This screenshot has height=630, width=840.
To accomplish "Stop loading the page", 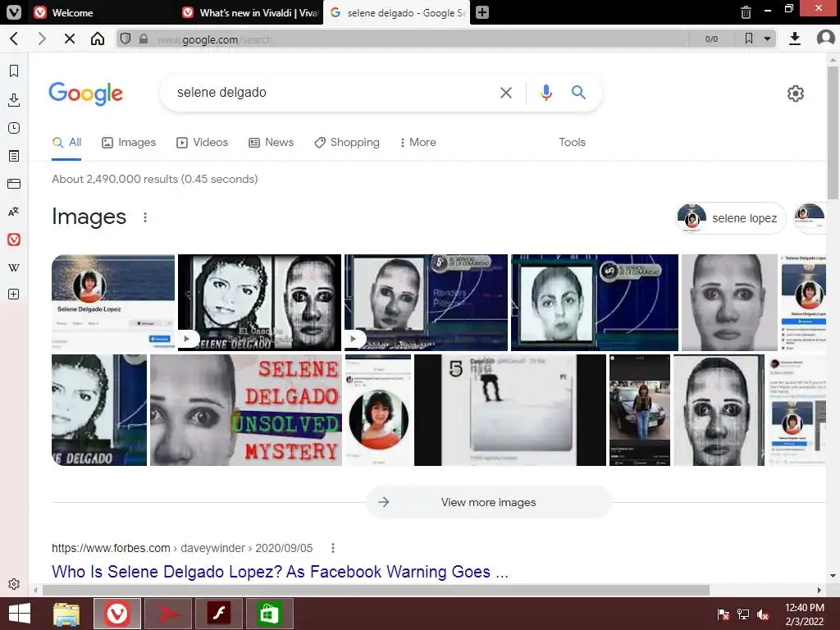I will tap(70, 39).
